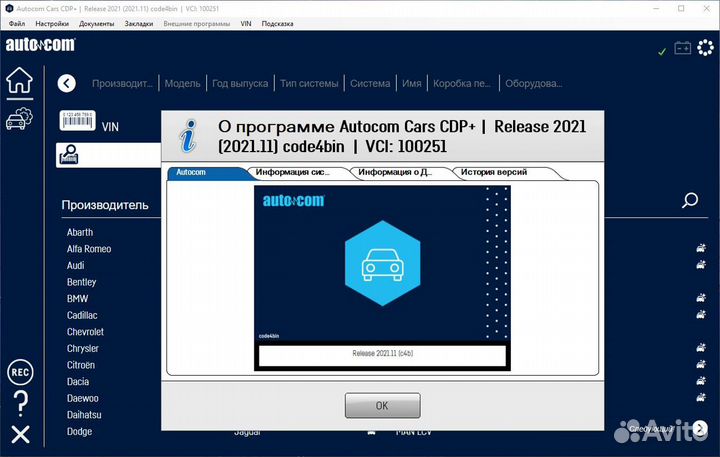Click the Release 2021.11 (c4b) box
Screen dimensions: 720x457
[x=382, y=355]
